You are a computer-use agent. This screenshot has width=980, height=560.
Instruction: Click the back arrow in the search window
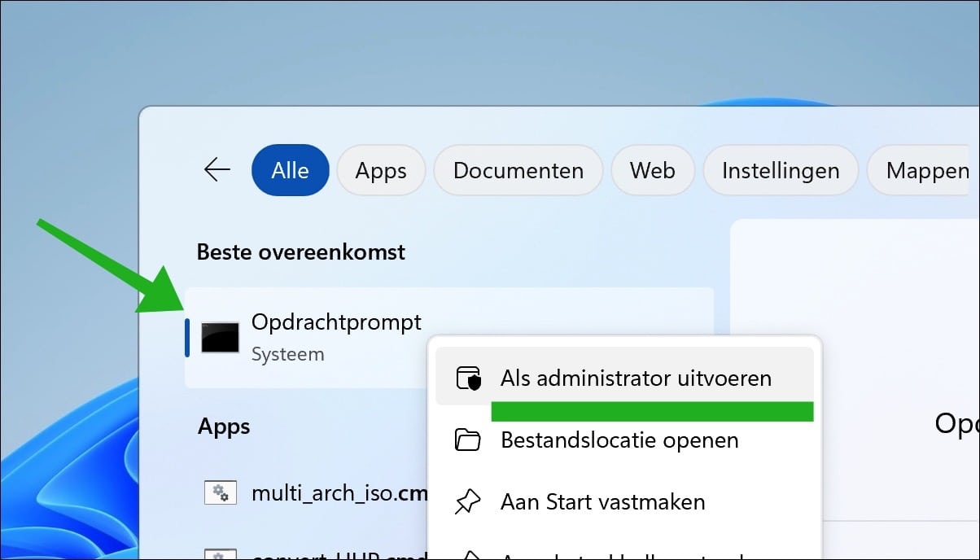pos(216,170)
